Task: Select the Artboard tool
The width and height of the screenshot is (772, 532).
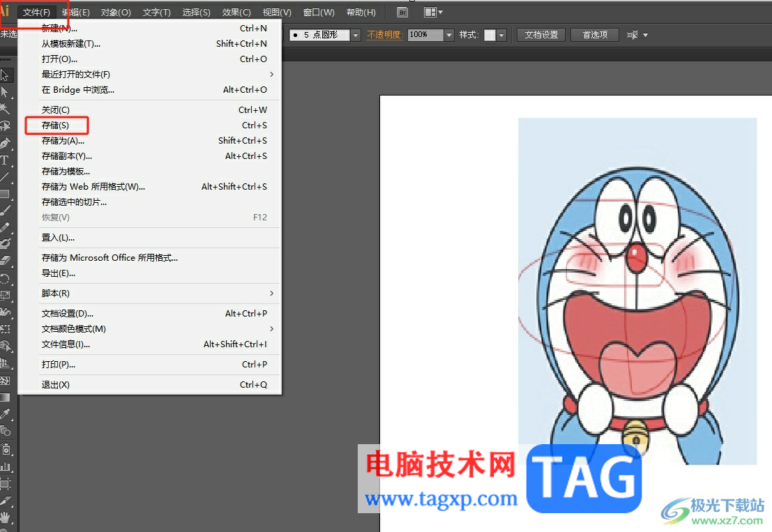Action: (x=6, y=483)
